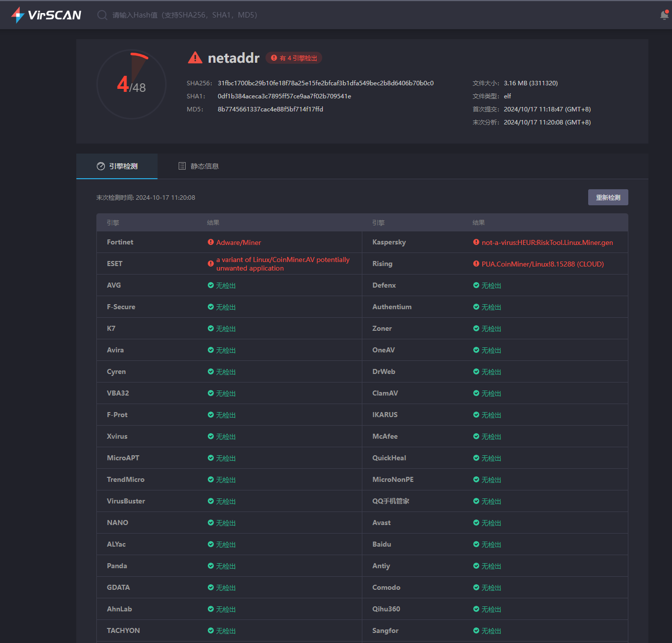The width and height of the screenshot is (672, 643).
Task: Click the green check icon in OneAV row
Action: pyautogui.click(x=476, y=350)
